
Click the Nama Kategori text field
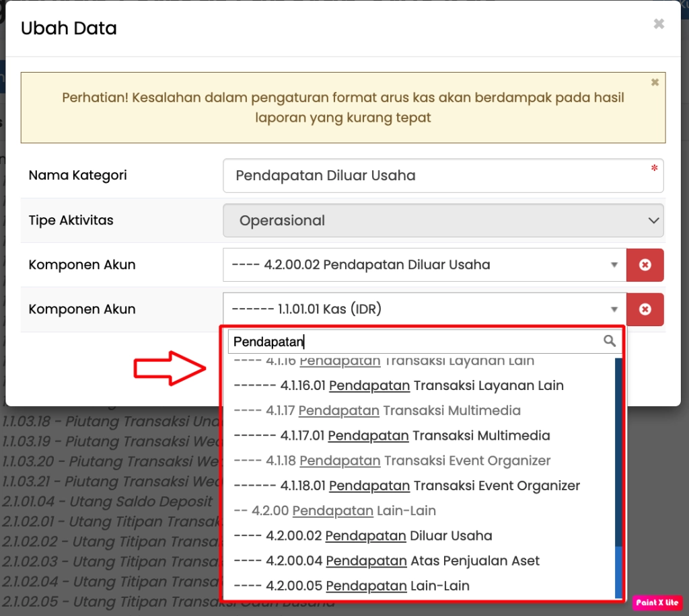point(443,176)
